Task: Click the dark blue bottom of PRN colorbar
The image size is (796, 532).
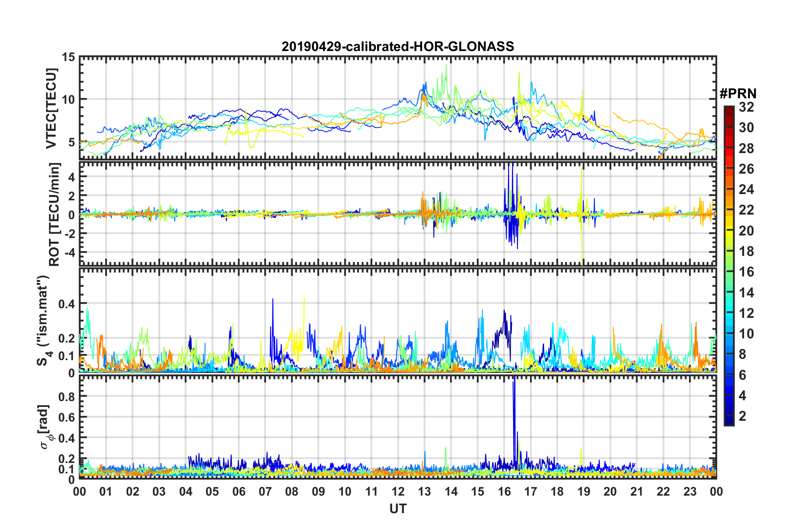Action: click(x=729, y=422)
